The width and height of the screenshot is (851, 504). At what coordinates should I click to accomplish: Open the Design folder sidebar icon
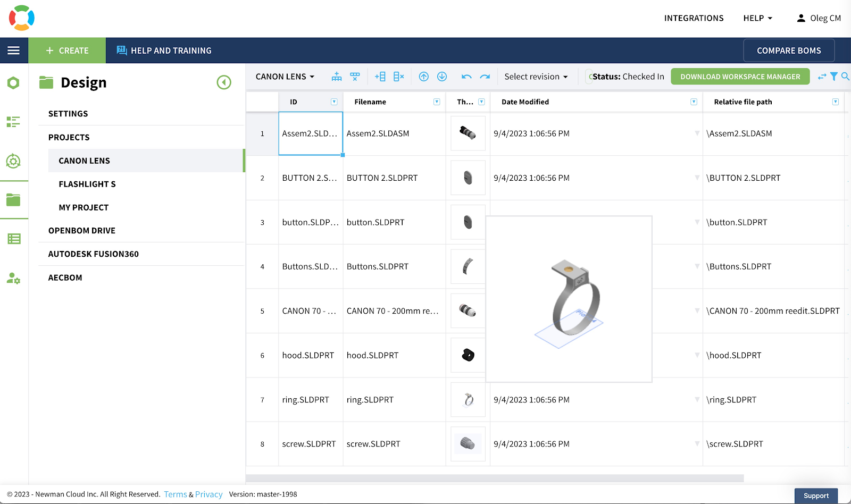point(13,200)
